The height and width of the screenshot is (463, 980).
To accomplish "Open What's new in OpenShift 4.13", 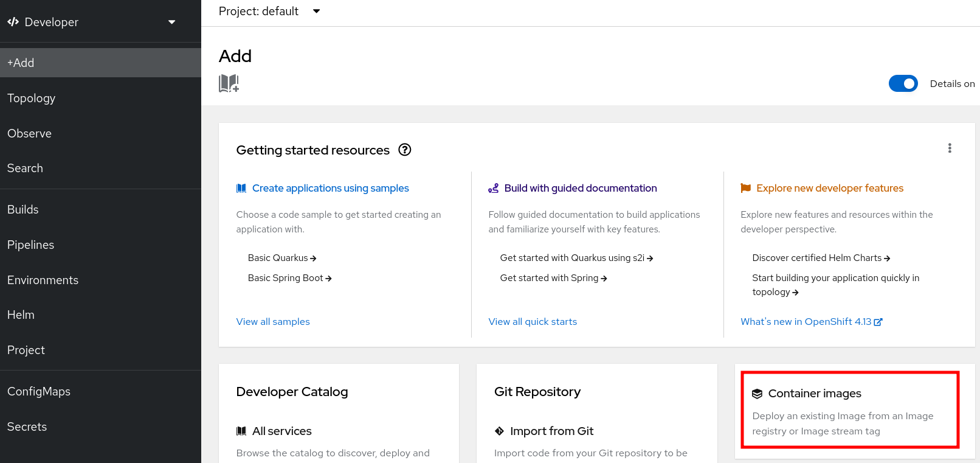I will click(x=810, y=321).
